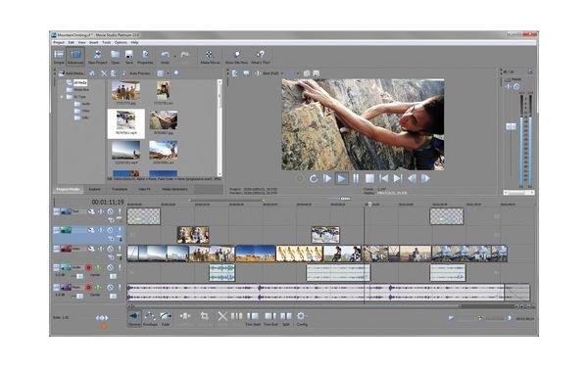Open the Project Media tab

pos(68,190)
